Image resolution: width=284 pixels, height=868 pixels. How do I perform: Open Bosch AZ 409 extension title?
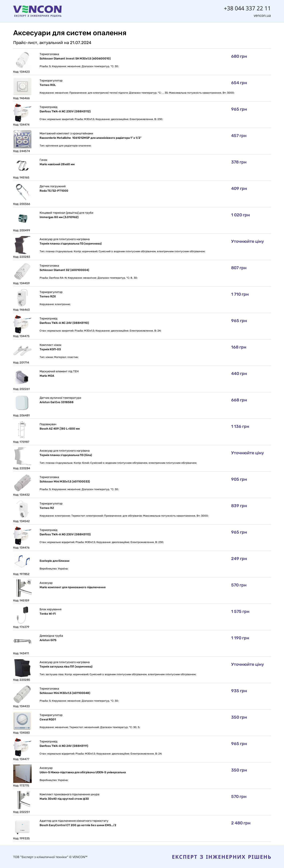pos(60,429)
